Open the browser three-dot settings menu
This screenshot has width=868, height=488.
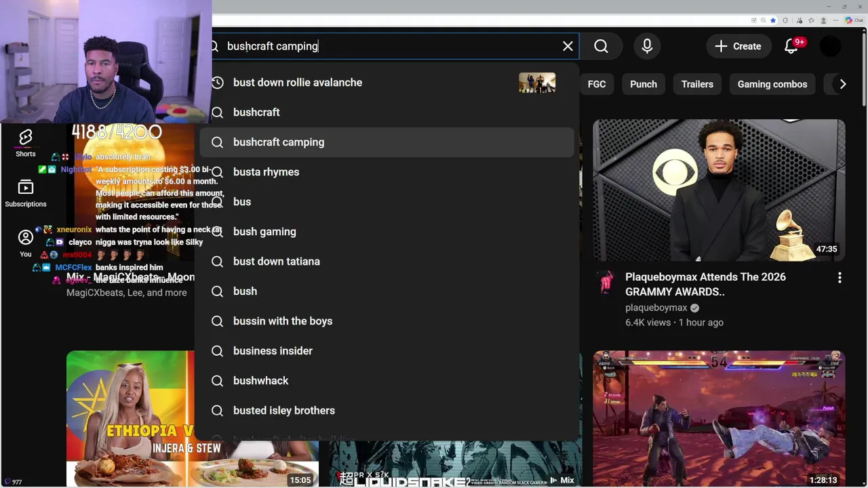pyautogui.click(x=835, y=20)
